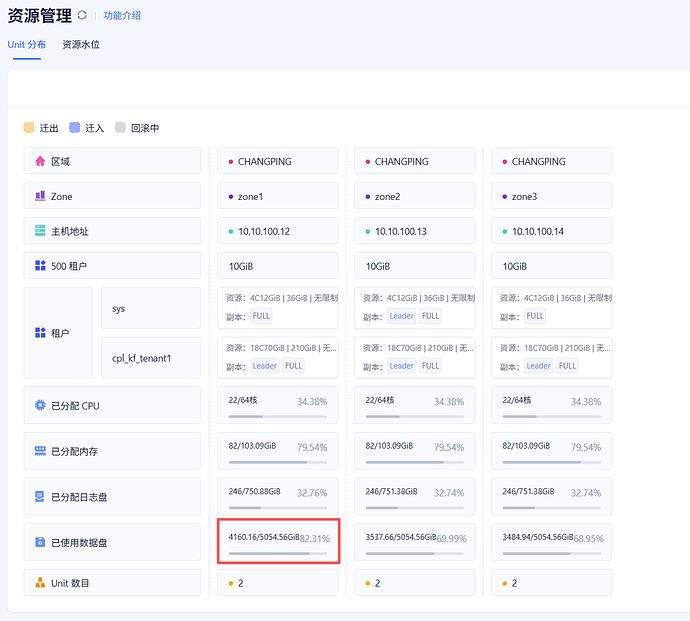690x621 pixels.
Task: Click the 回滚中 legend gray swatch
Action: click(x=120, y=128)
